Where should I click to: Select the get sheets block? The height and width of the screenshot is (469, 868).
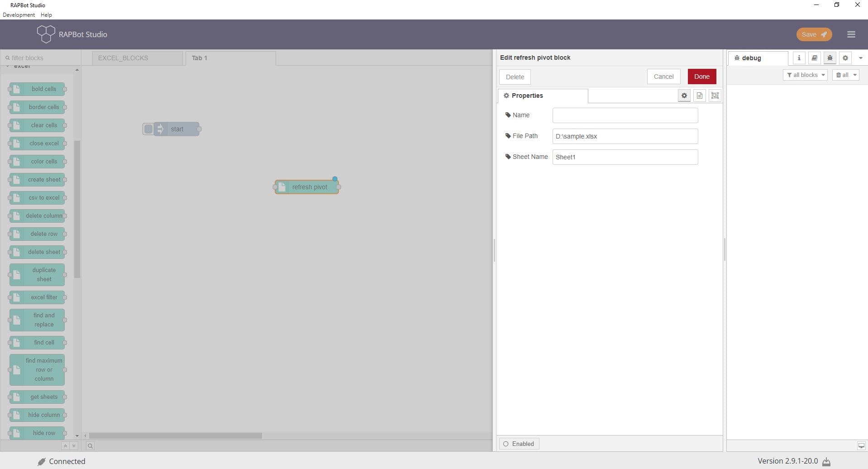tap(37, 397)
